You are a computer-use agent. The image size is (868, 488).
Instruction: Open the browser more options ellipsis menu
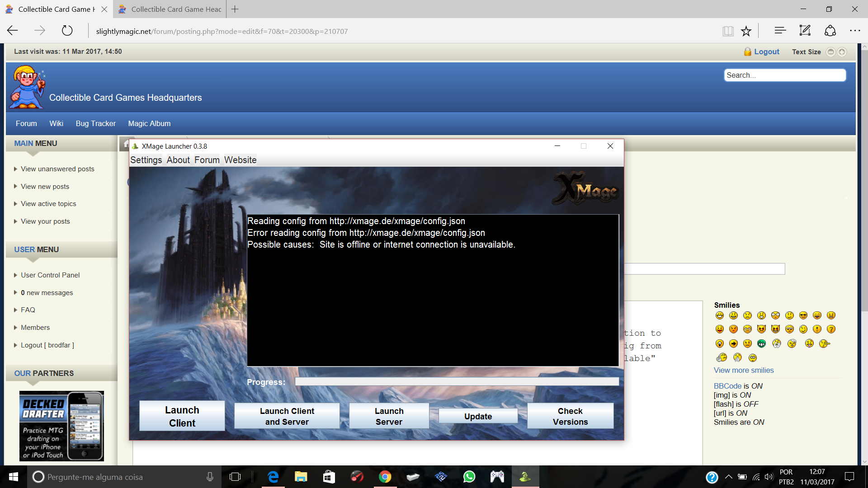pyautogui.click(x=855, y=31)
